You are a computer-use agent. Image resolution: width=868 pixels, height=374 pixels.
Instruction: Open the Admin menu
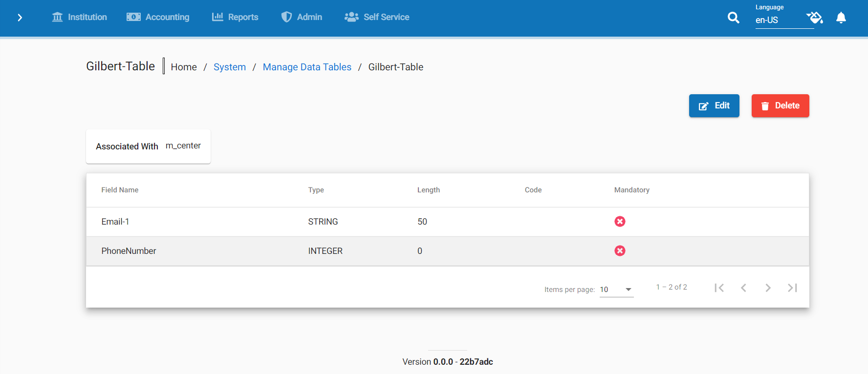point(302,17)
